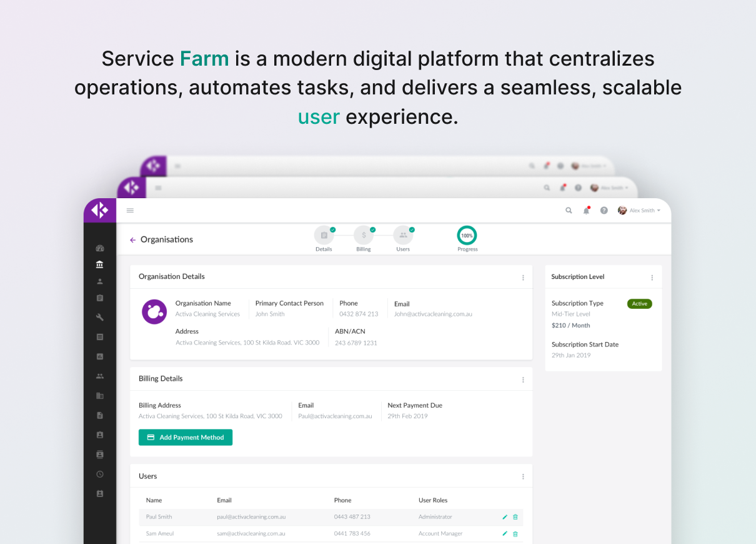Click bell icon in the middle background window

[x=562, y=188]
